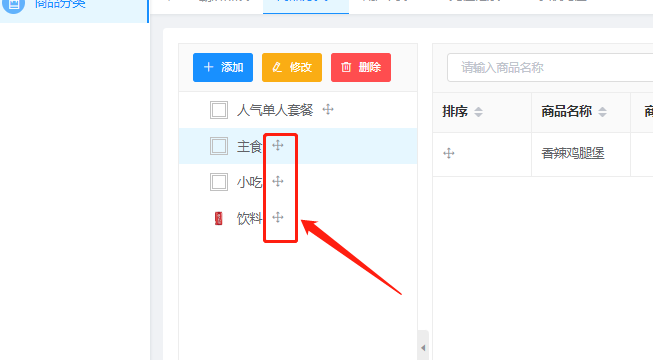Sort the table by 排序 column arrows
Screen dimensions: 653x360
click(479, 112)
